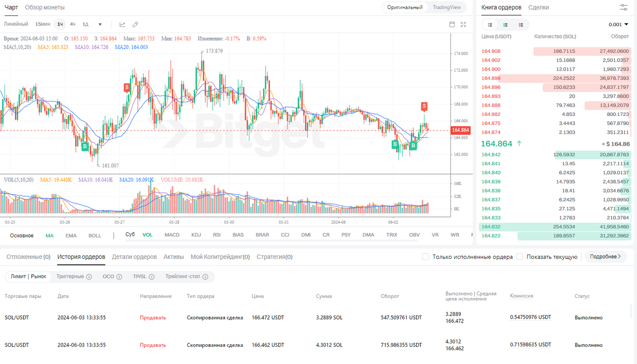
Task: Click the 164.908 ask price row
Action: point(555,51)
